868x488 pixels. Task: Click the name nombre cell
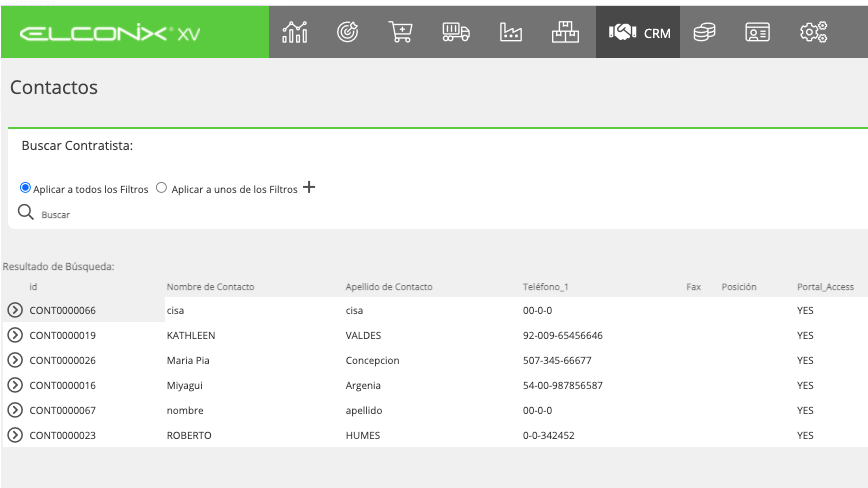pos(185,411)
